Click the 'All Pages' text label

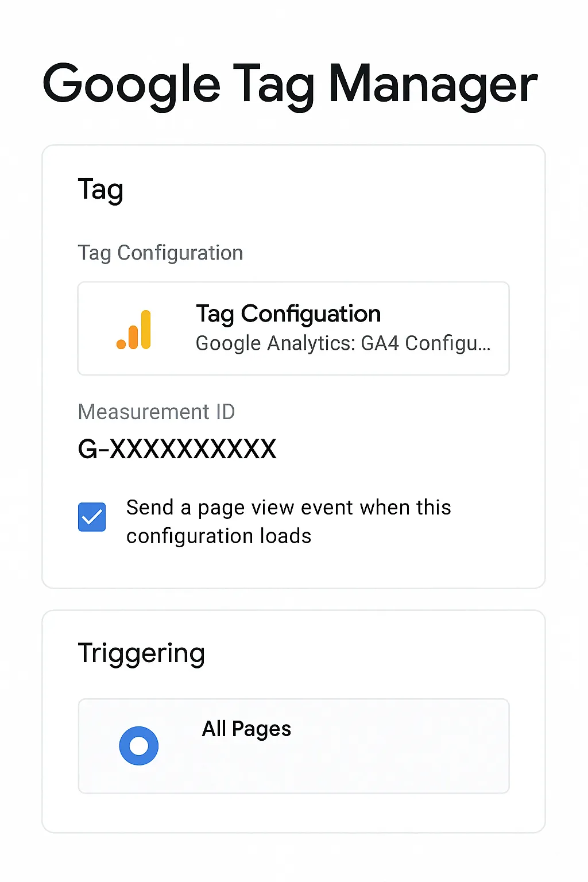246,729
